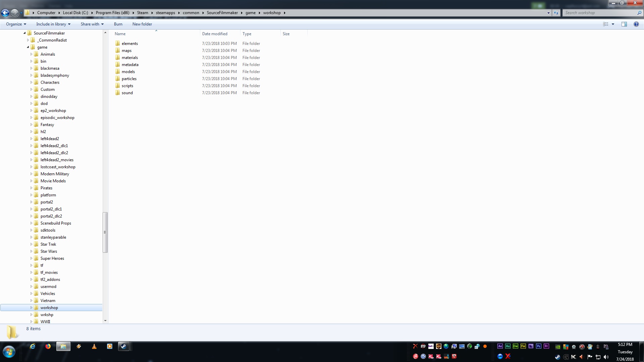Open Steam from the taskbar
The image size is (644, 362).
point(123,346)
